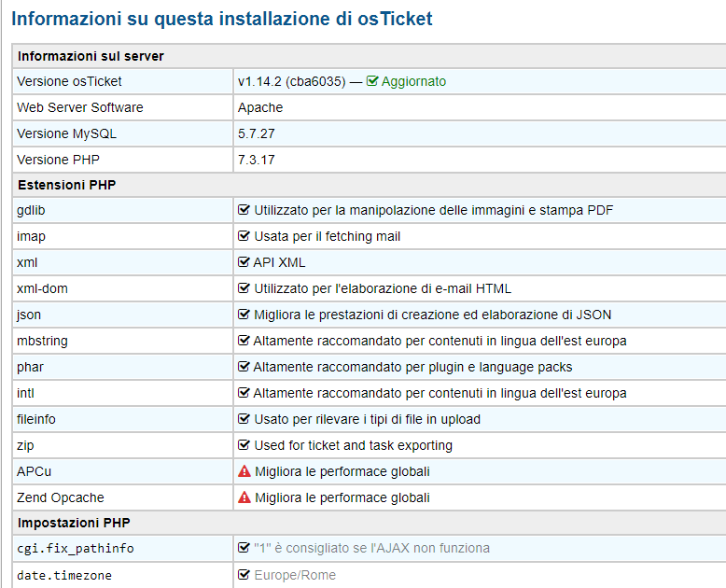Click the Informazioni sul server section header
This screenshot has width=726, height=588.
click(91, 56)
